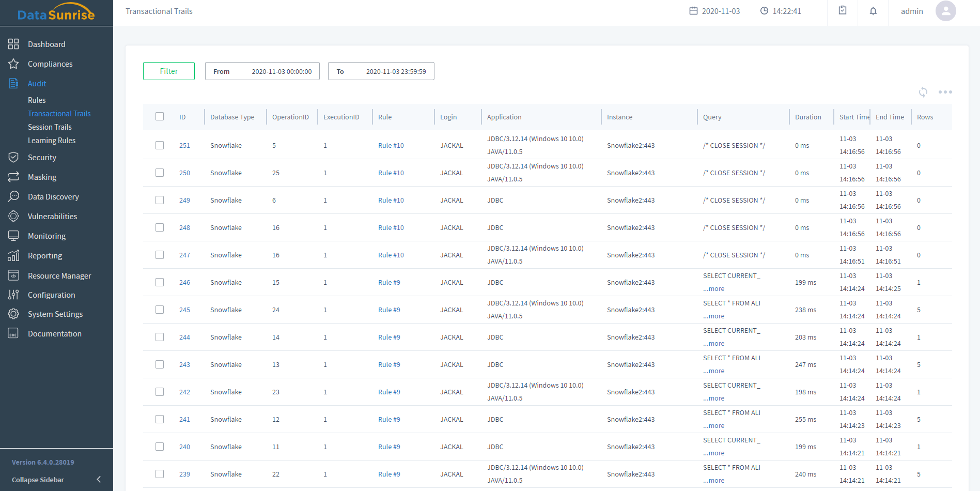Click the Security shield icon in sidebar
Screen dimensions: 980x491
click(13, 158)
